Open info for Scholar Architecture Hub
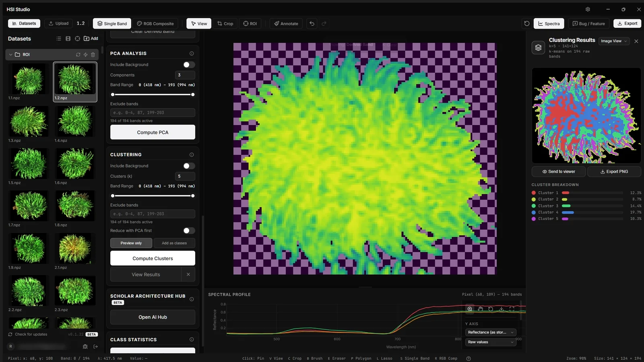The height and width of the screenshot is (362, 644). coord(192,299)
